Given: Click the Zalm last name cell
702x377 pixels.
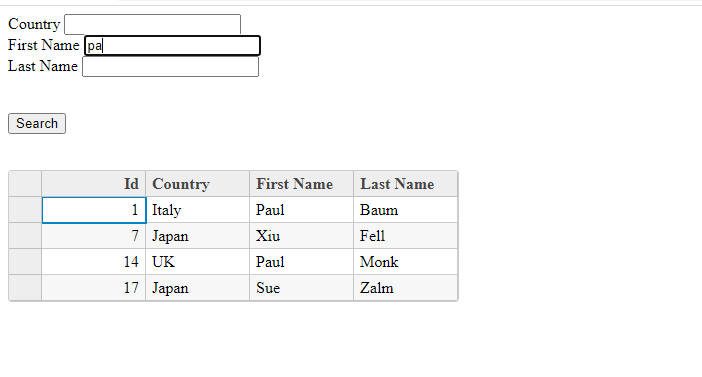Looking at the screenshot, I should [x=405, y=288].
